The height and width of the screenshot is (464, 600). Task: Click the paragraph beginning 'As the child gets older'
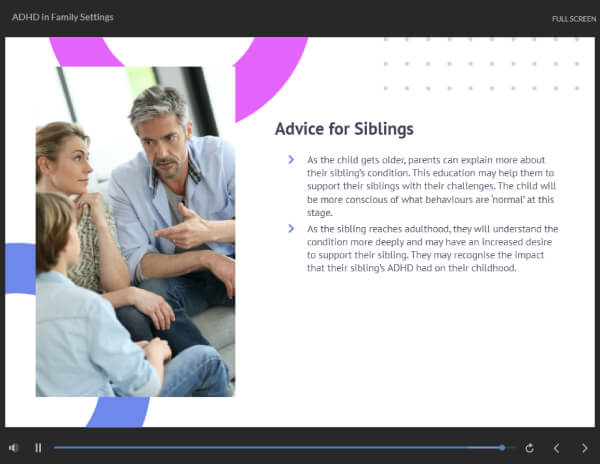click(431, 186)
